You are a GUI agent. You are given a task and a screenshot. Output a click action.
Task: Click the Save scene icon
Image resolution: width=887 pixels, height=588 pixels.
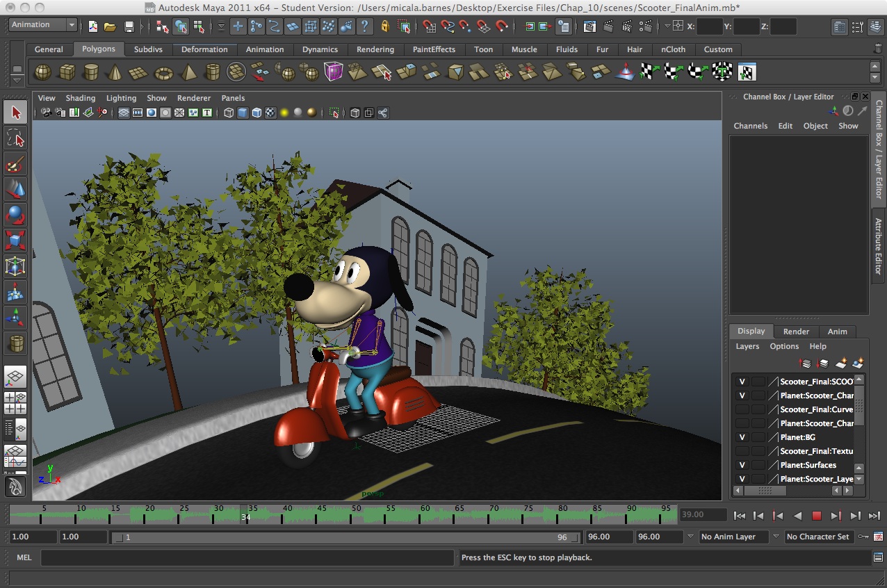tap(129, 26)
